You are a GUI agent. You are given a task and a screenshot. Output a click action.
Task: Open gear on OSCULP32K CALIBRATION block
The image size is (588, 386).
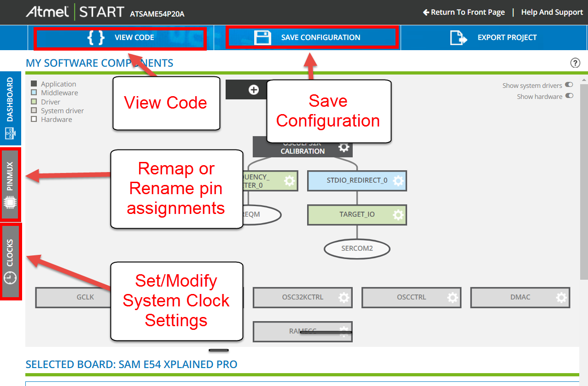pyautogui.click(x=343, y=147)
